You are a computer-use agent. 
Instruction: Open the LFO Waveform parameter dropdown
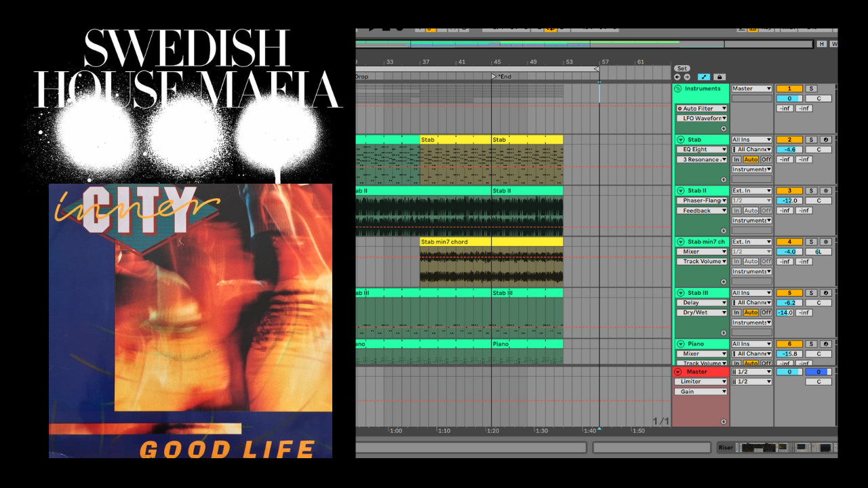701,119
